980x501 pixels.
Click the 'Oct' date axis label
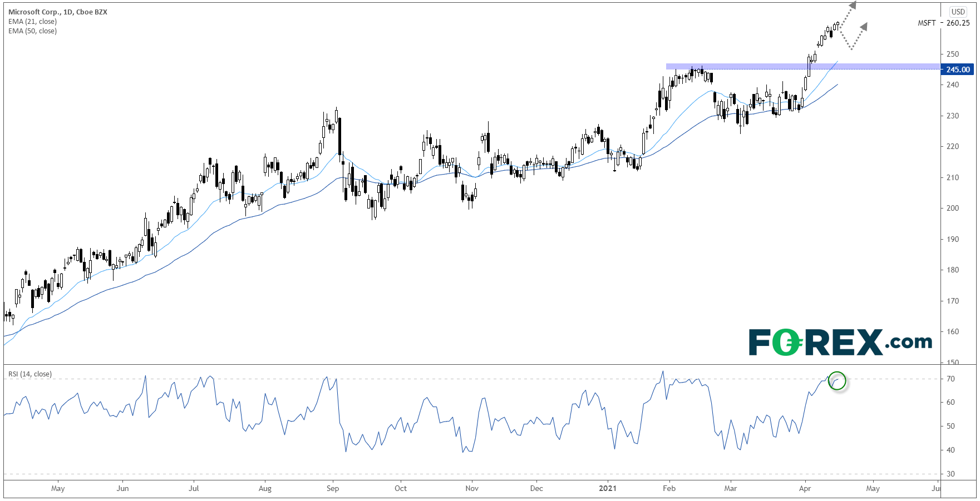[x=401, y=488]
